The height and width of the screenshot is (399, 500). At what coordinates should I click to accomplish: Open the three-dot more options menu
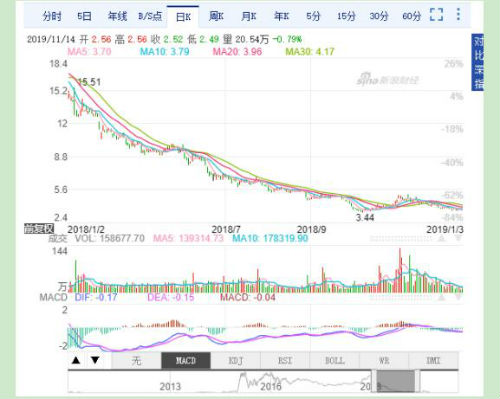point(458,14)
